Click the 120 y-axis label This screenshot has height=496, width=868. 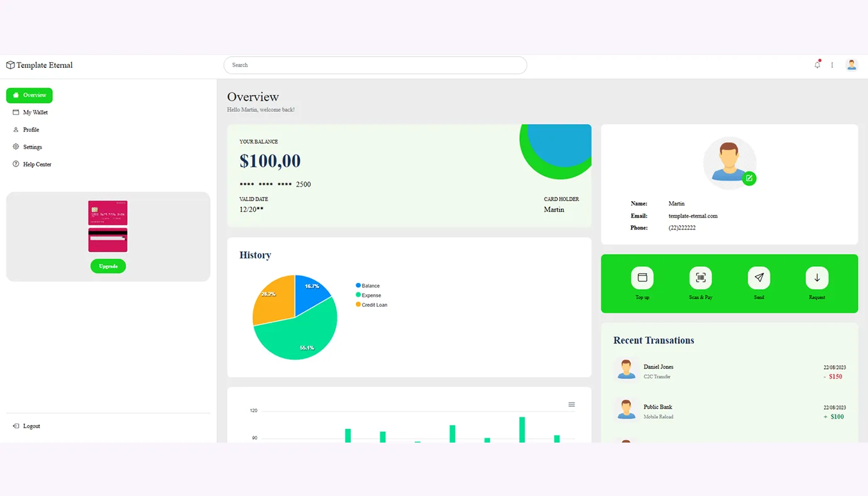pos(253,411)
